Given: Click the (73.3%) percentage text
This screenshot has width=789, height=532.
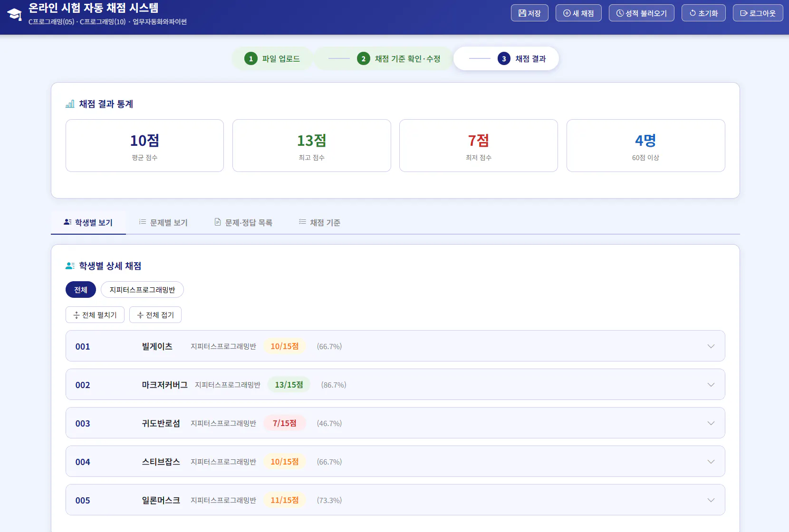Looking at the screenshot, I should [329, 500].
